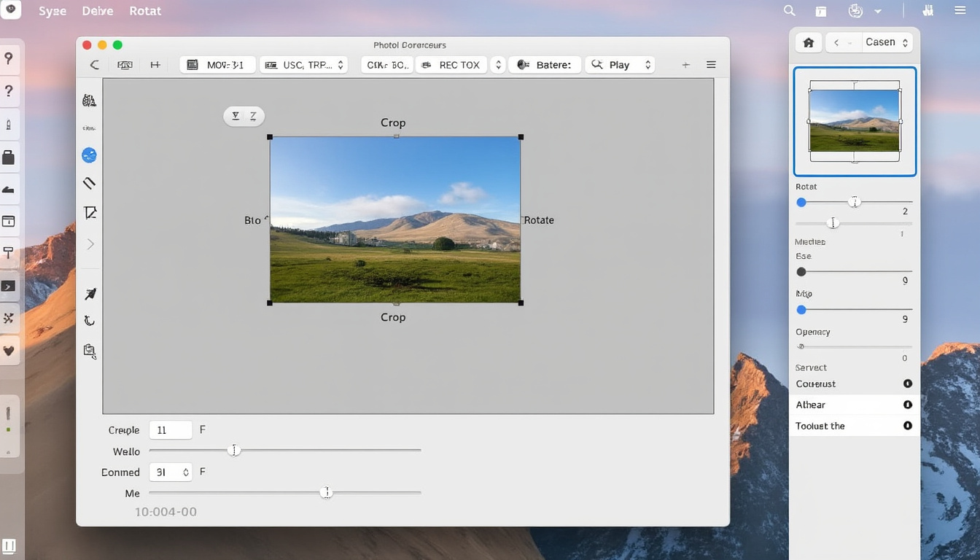Click the left icon in the floating pill above the photo
The width and height of the screenshot is (980, 560).
[236, 116]
